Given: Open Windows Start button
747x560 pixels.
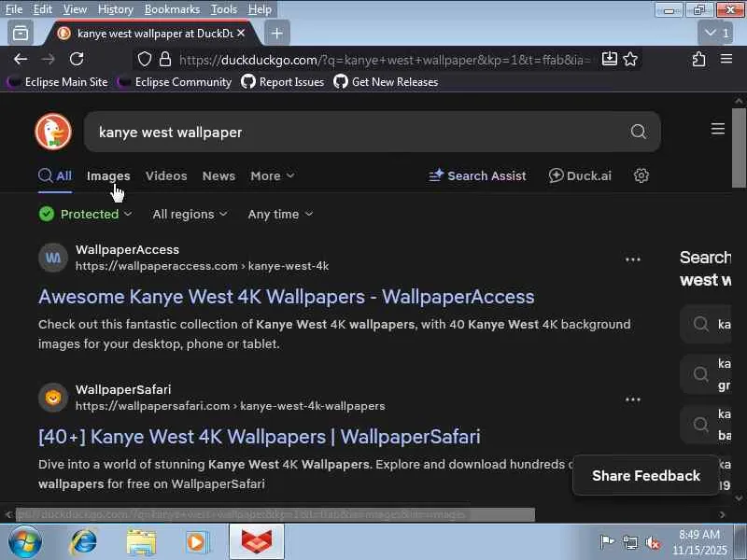Looking at the screenshot, I should click(25, 542).
